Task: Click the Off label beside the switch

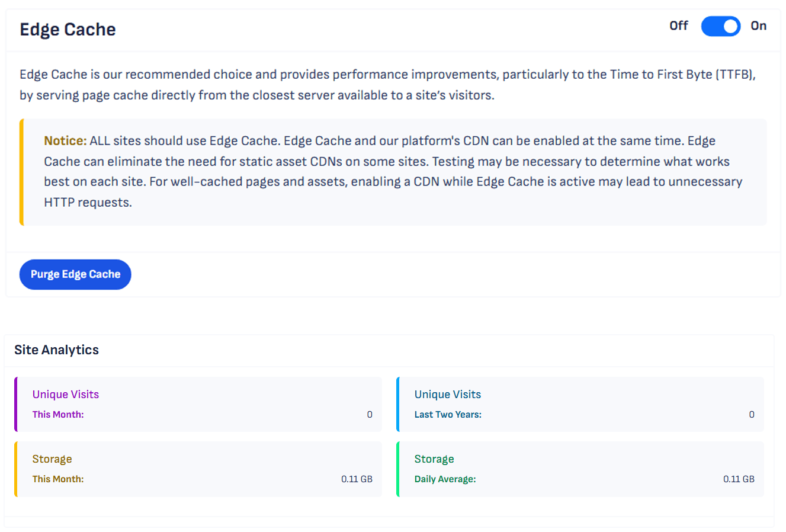Action: [x=678, y=25]
